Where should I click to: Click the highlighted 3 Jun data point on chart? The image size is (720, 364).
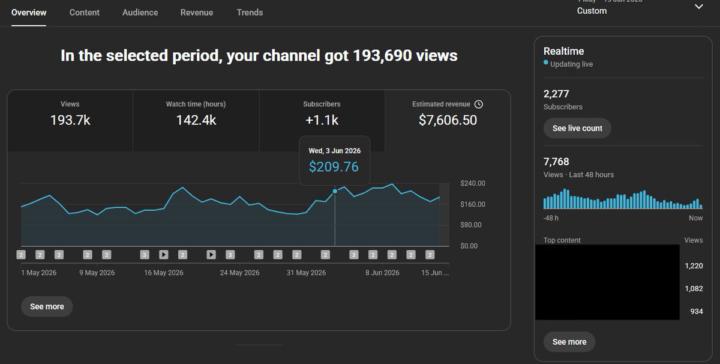[335, 191]
